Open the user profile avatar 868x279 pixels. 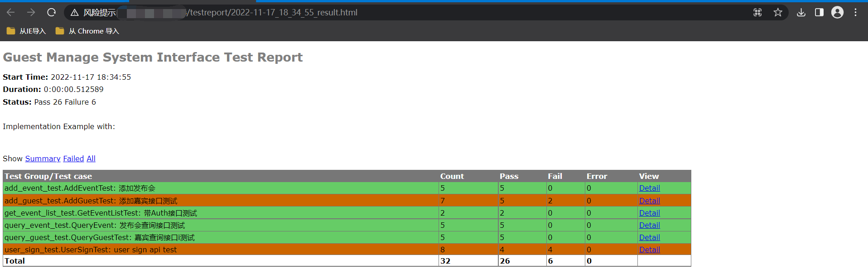coord(837,12)
